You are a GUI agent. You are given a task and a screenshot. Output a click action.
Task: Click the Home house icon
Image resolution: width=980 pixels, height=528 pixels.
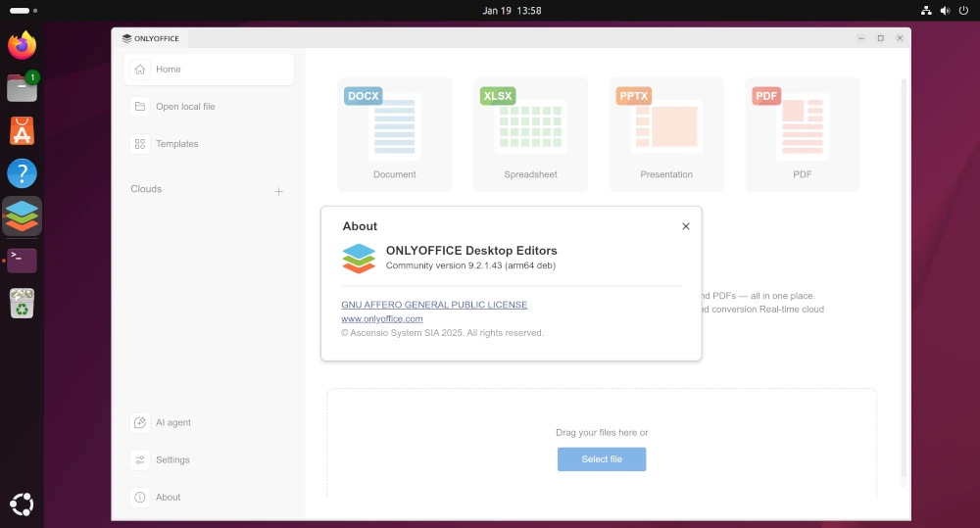[140, 70]
